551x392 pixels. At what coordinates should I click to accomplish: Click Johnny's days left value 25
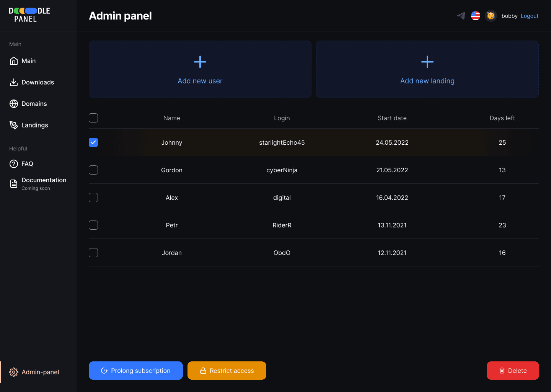(502, 142)
